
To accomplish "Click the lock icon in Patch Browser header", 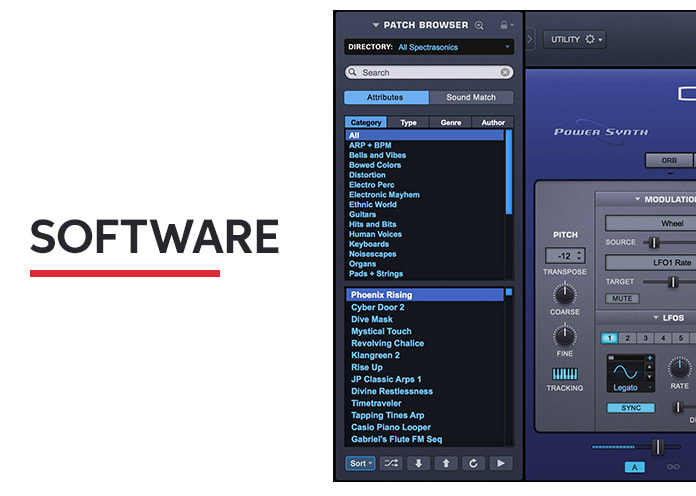I will click(x=504, y=25).
